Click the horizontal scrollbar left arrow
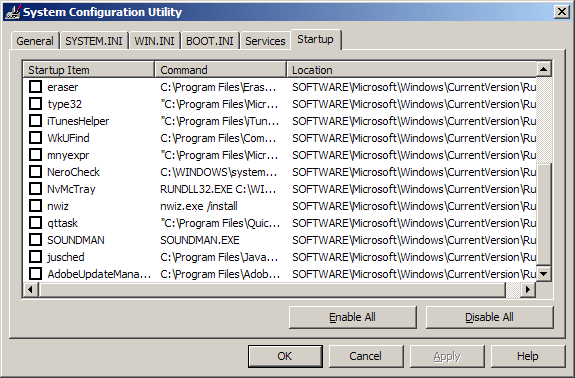Image resolution: width=575 pixels, height=378 pixels. [30, 290]
